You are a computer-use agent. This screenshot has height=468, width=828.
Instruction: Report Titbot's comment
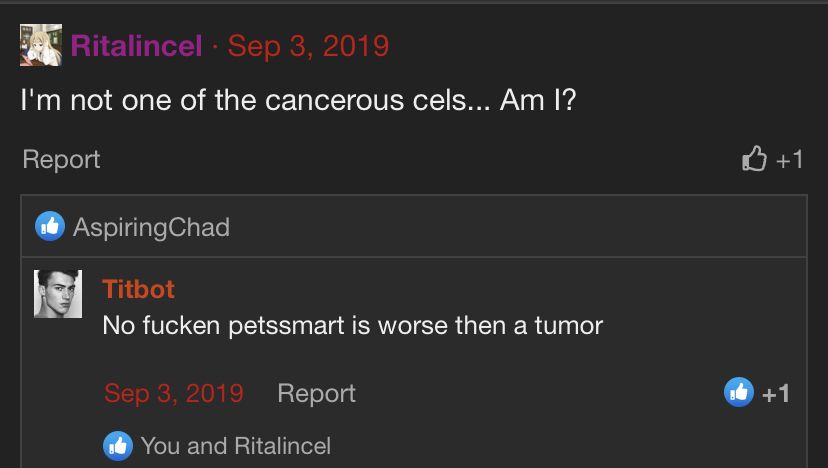click(316, 393)
